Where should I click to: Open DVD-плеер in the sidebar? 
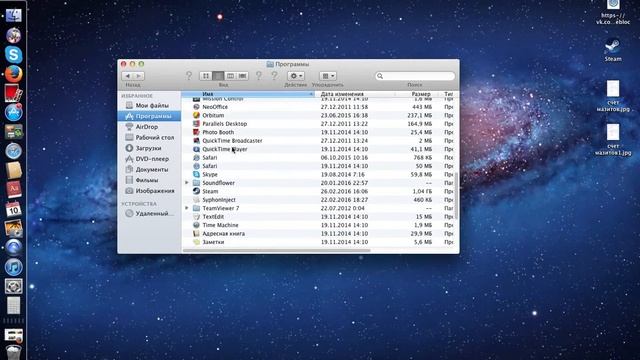(149, 159)
